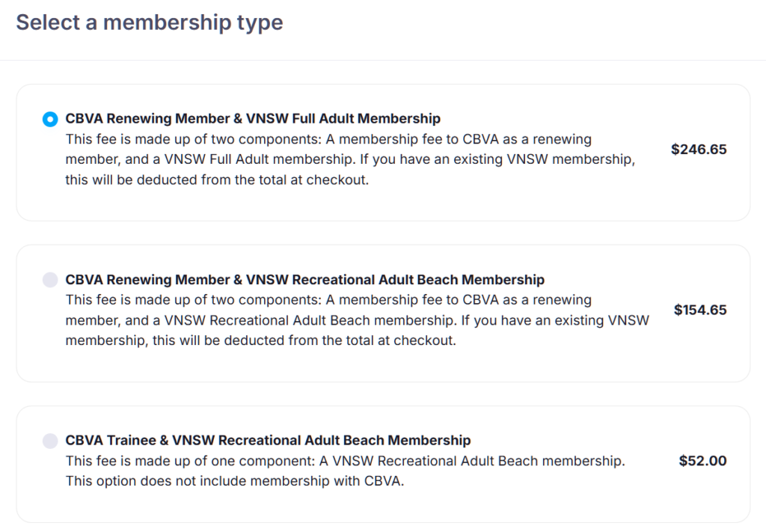Click the 'Select a membership type' heading
This screenshot has height=532, width=766.
pos(150,22)
